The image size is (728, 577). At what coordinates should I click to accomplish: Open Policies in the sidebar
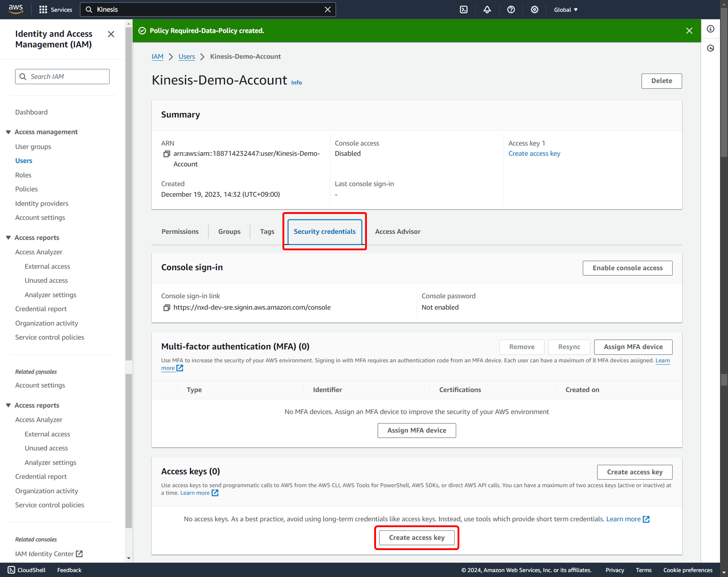(x=26, y=189)
